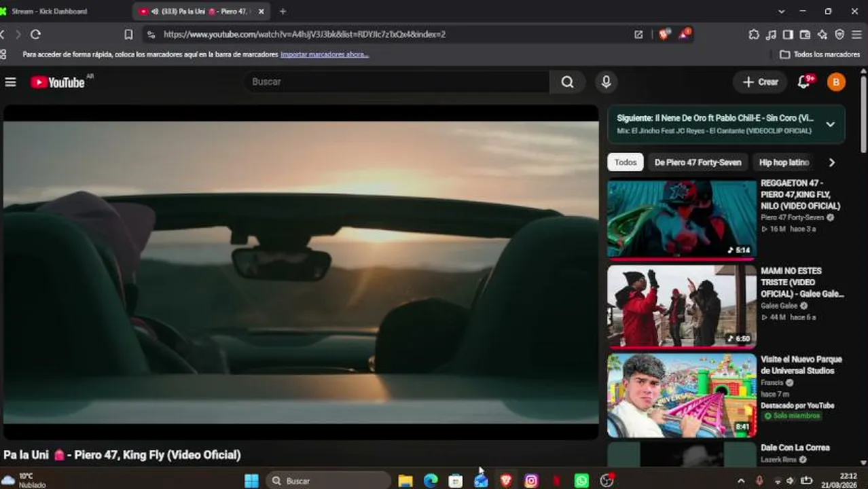Click the Importar marcadores ahora link

click(325, 54)
